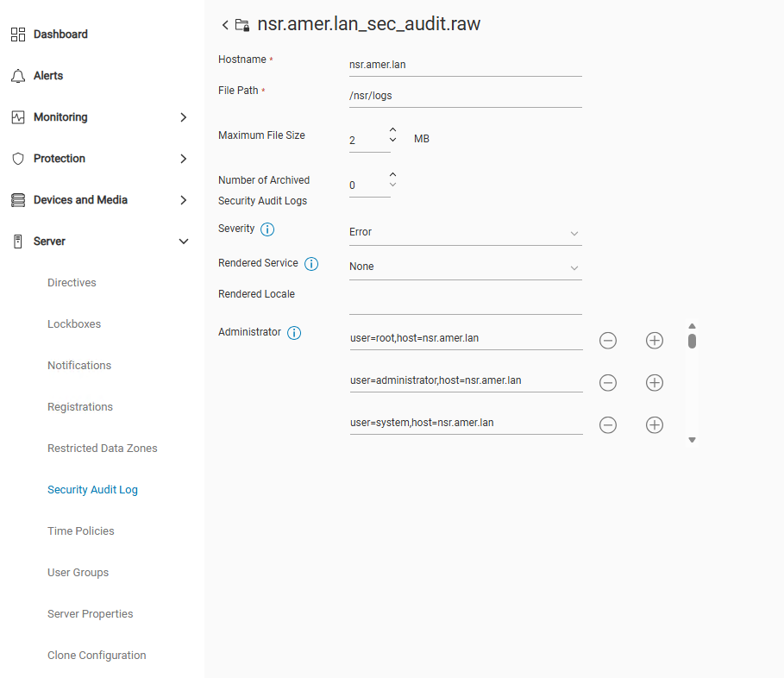Click the Administrator info icon
The height and width of the screenshot is (678, 784).
pyautogui.click(x=293, y=332)
